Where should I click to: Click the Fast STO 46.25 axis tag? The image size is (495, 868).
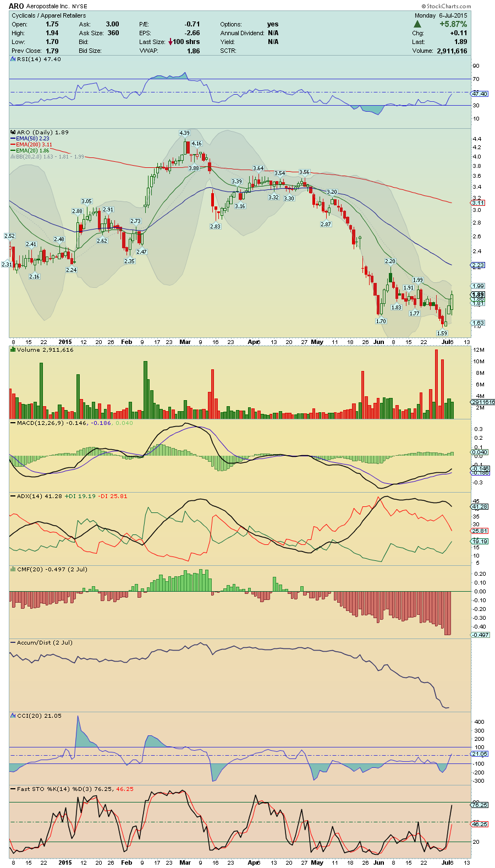tap(480, 824)
